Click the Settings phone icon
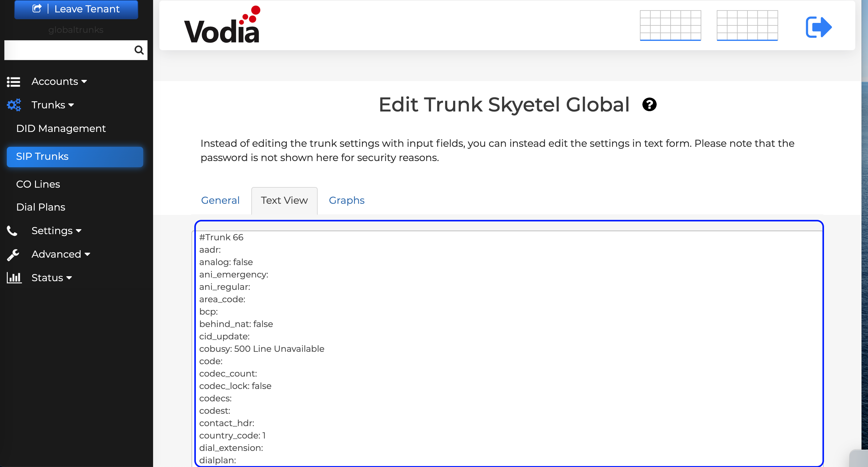The width and height of the screenshot is (868, 467). coord(12,231)
